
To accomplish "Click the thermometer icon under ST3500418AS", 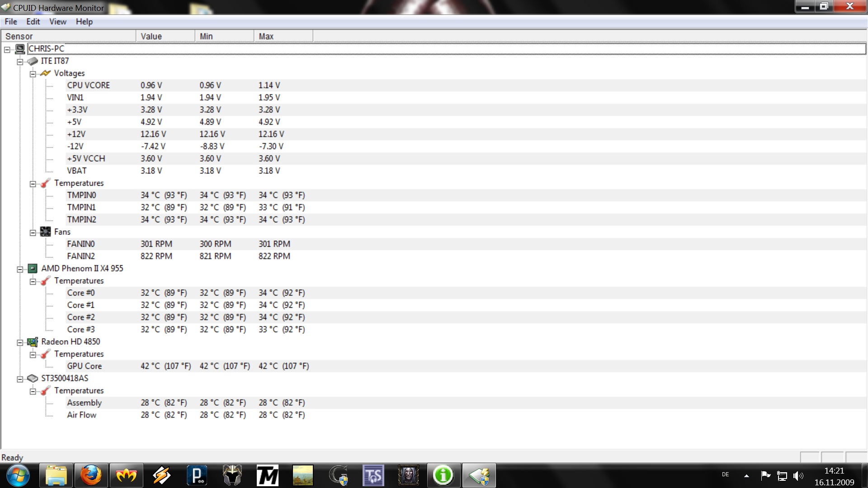I will click(x=45, y=390).
